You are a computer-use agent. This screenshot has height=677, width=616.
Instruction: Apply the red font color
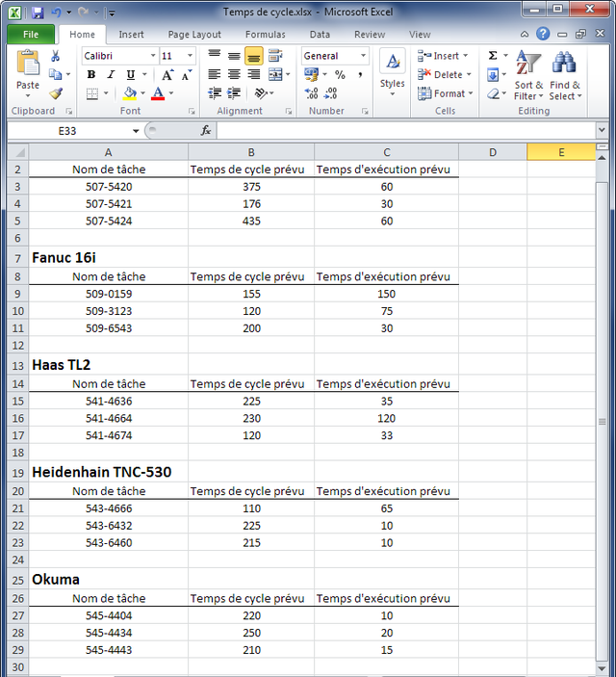(158, 93)
